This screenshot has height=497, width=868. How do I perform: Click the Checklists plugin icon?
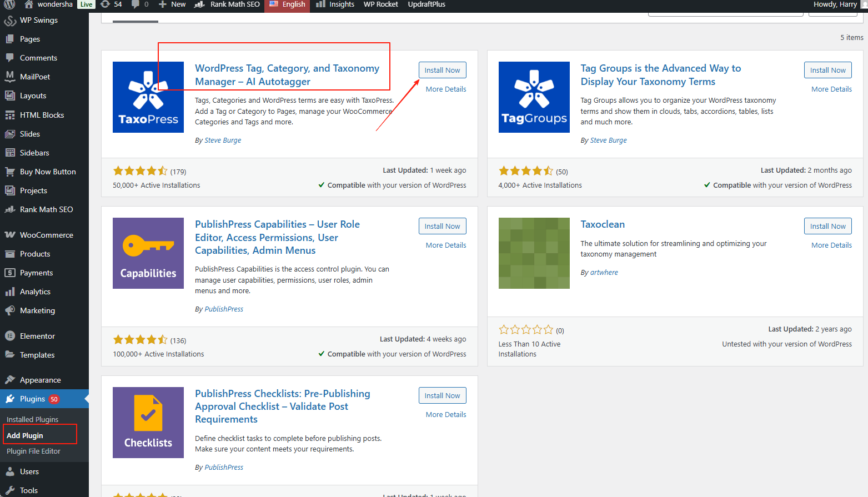tap(148, 423)
